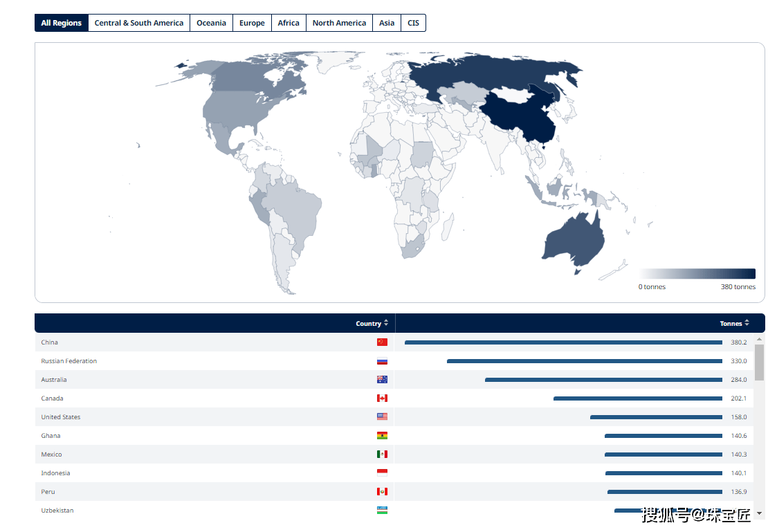
Task: Click the 0–380 tonnes gradient legend
Action: pos(697,274)
